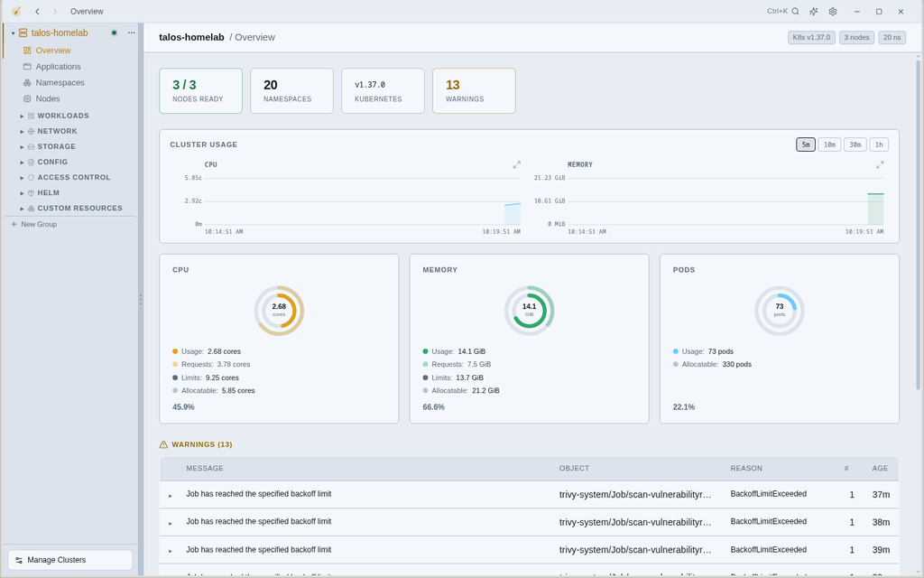The width and height of the screenshot is (924, 578).
Task: Click Manage Clusters button
Action: 70,560
